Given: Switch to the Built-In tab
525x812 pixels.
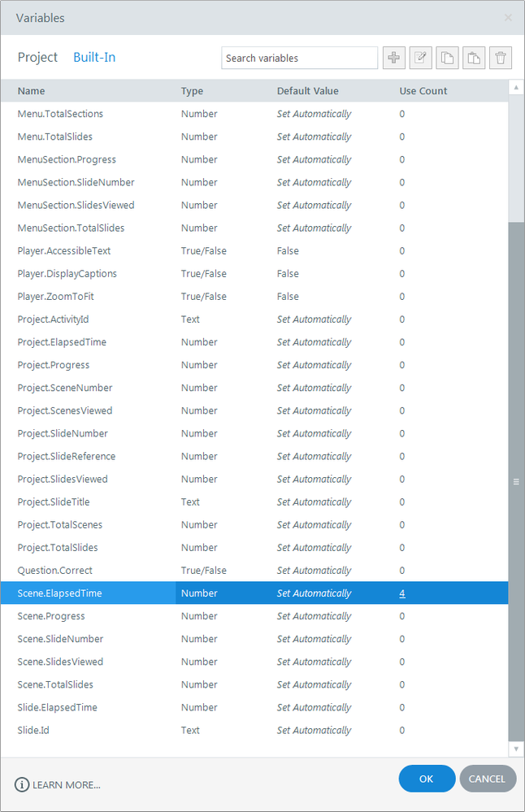Looking at the screenshot, I should [94, 57].
